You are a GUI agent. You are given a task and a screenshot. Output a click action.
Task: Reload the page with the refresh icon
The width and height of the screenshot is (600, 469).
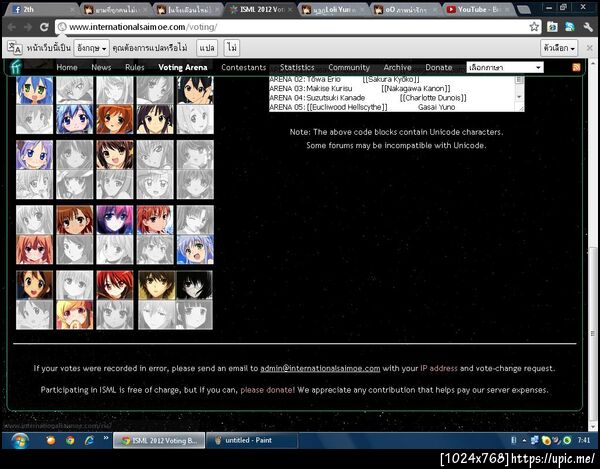point(44,27)
